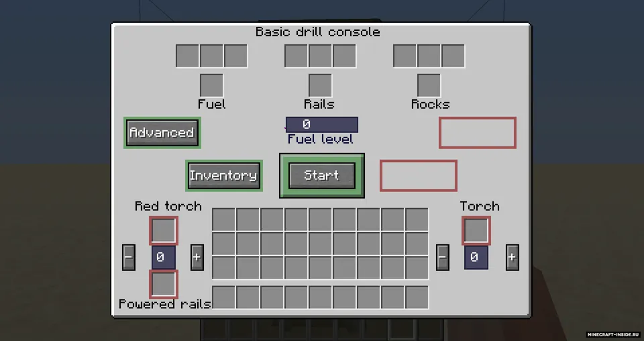Viewport: 644px width, 341px height.
Task: Click the middle slot in the top Fuel row
Action: tap(211, 56)
